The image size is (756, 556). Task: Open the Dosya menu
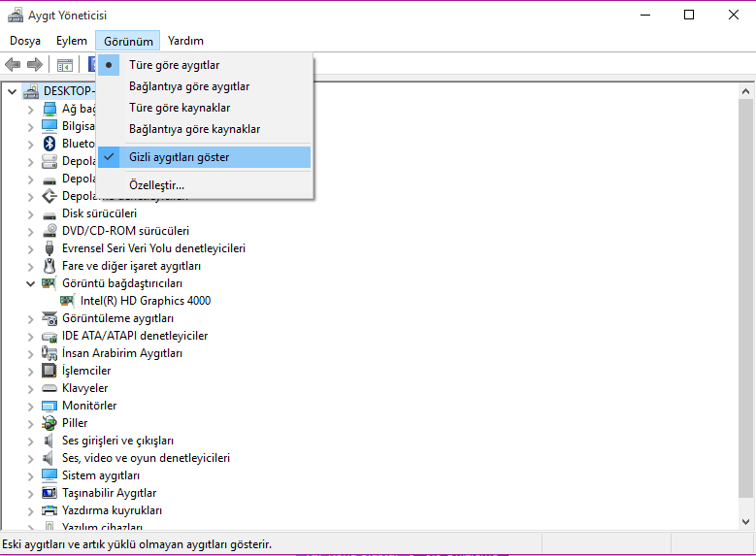(25, 41)
